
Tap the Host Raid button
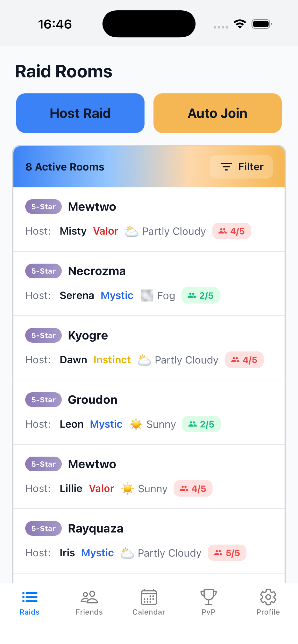click(x=80, y=113)
